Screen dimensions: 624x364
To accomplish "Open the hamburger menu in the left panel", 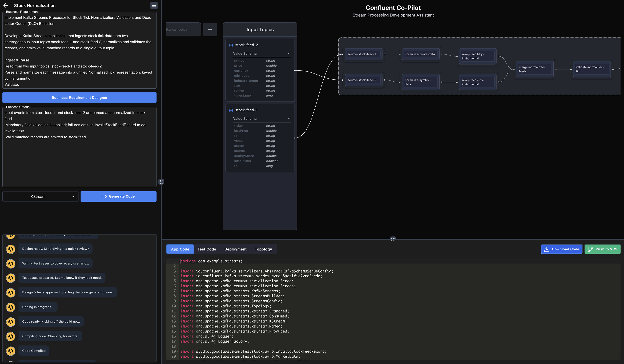I will click(x=154, y=5).
